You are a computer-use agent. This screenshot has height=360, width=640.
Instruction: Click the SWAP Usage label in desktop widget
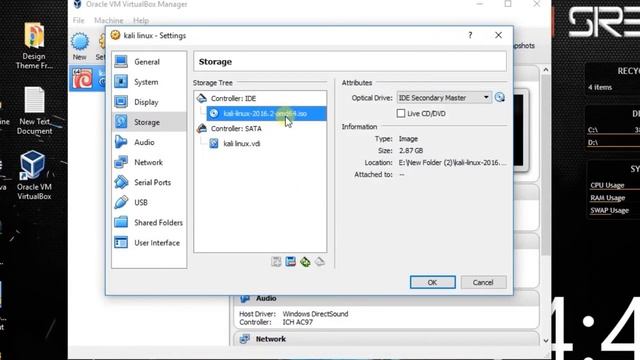coord(609,211)
